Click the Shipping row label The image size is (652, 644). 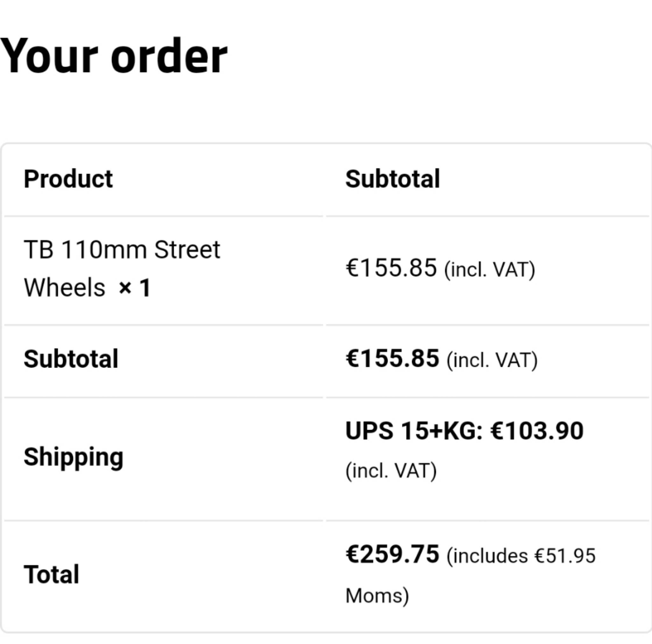pos(74,457)
